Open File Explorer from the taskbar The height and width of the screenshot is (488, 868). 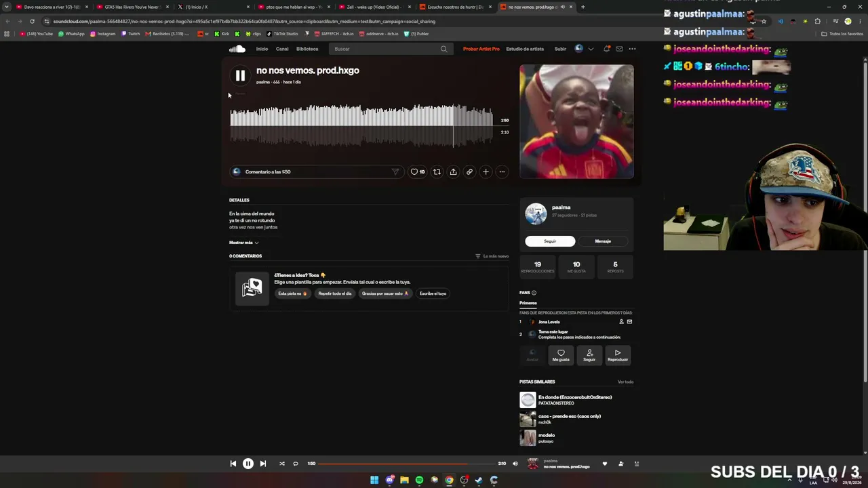(404, 480)
